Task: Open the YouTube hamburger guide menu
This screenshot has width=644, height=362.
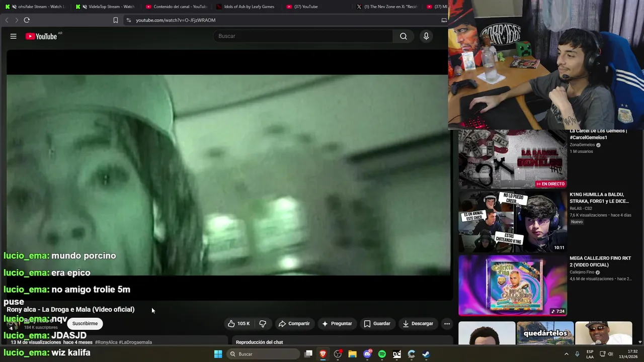Action: [14, 36]
